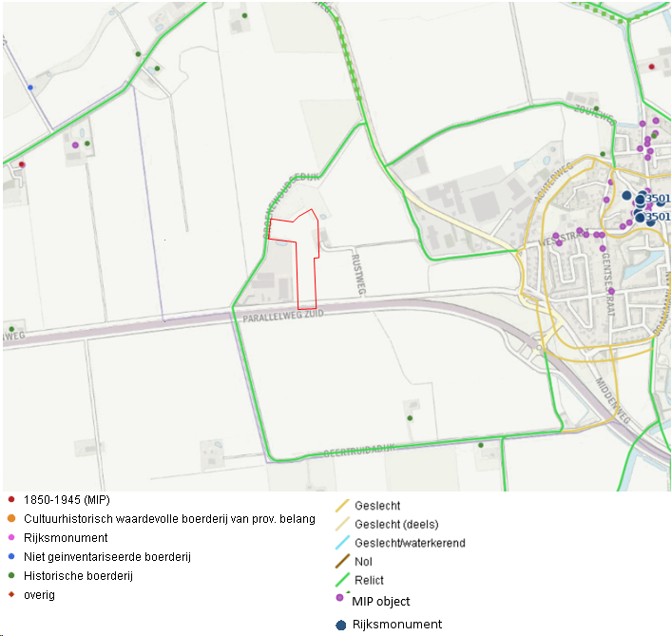Viewport: 672px width, 636px height.
Task: Click the 'Geslecht (deels)' legend text
Action: pyautogui.click(x=396, y=524)
